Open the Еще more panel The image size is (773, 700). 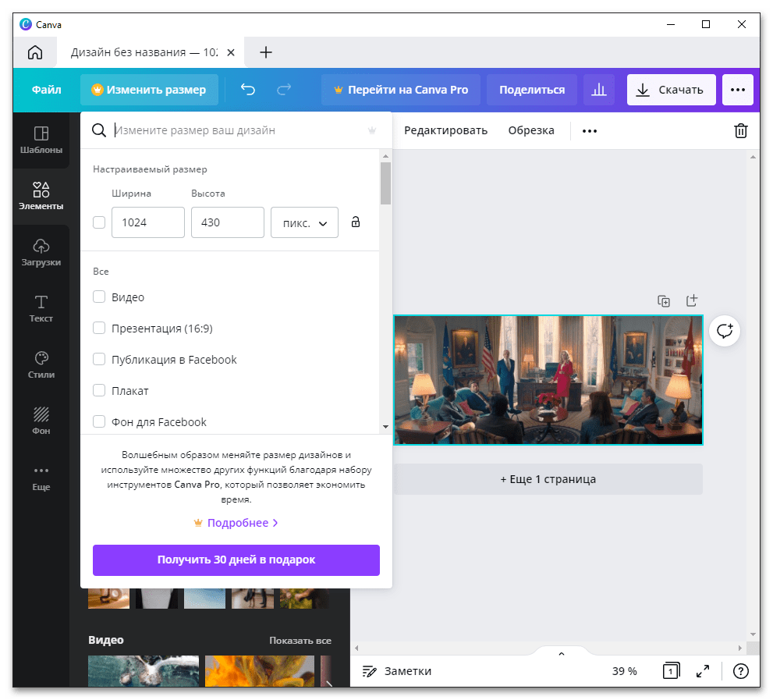pos(41,478)
